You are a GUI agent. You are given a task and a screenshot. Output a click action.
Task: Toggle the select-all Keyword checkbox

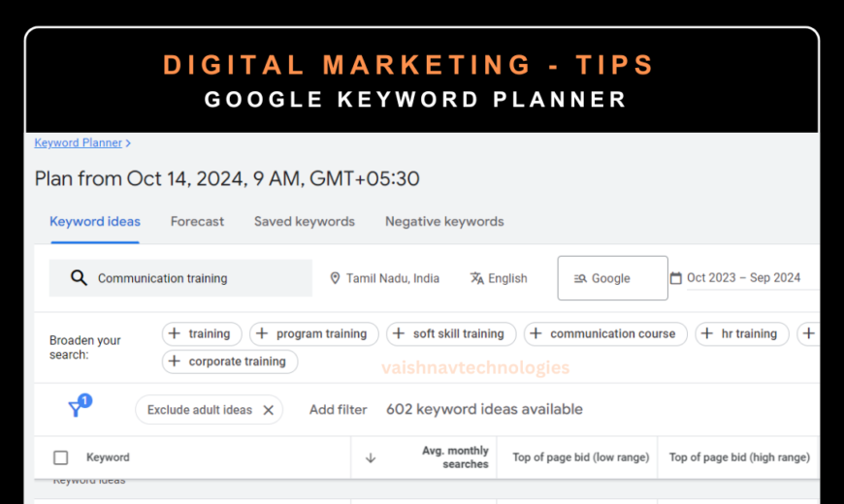(x=61, y=457)
